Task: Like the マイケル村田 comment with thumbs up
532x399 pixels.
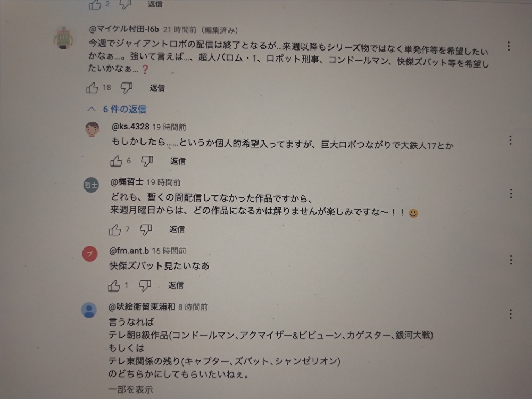Action: 92,88
